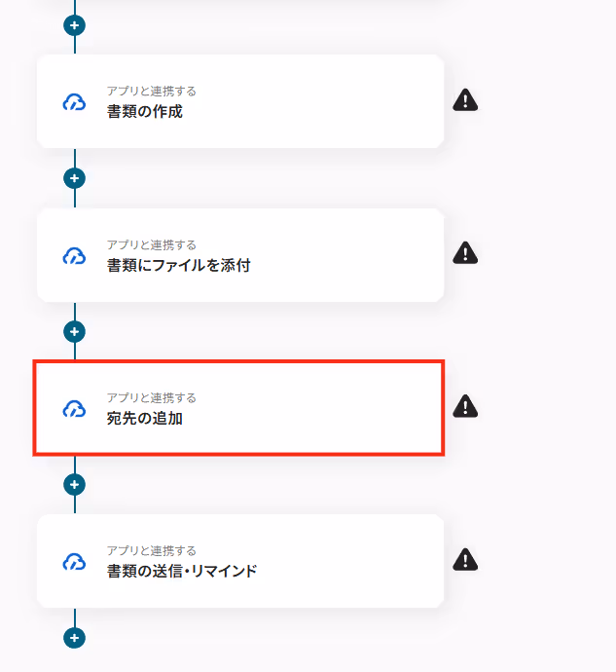Open the 書類の送信・リマインド step card
This screenshot has width=616, height=672.
(240, 561)
